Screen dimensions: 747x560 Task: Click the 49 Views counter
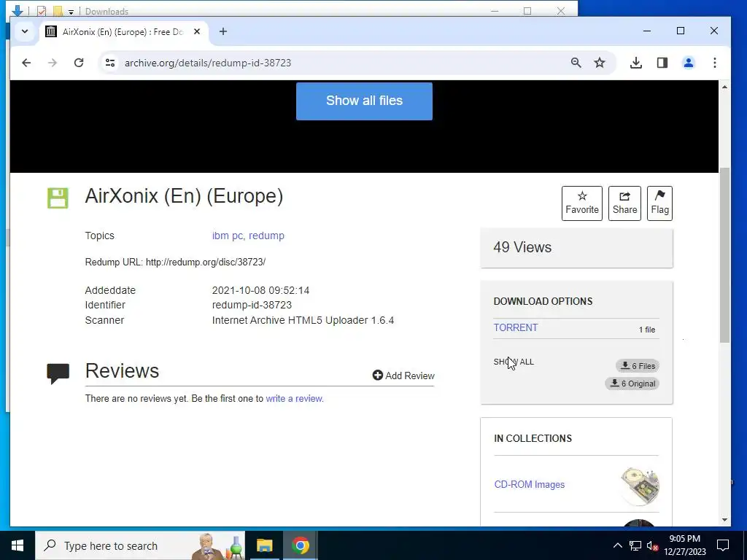pos(522,247)
